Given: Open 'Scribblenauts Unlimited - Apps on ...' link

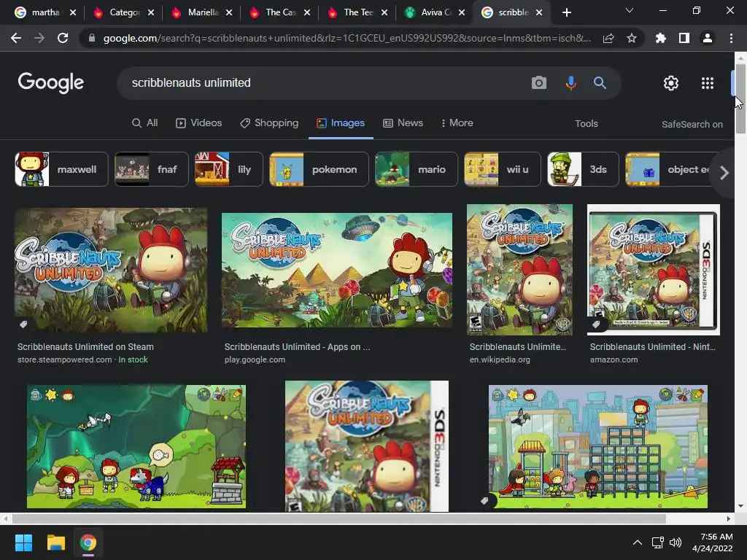Looking at the screenshot, I should pyautogui.click(x=297, y=346).
